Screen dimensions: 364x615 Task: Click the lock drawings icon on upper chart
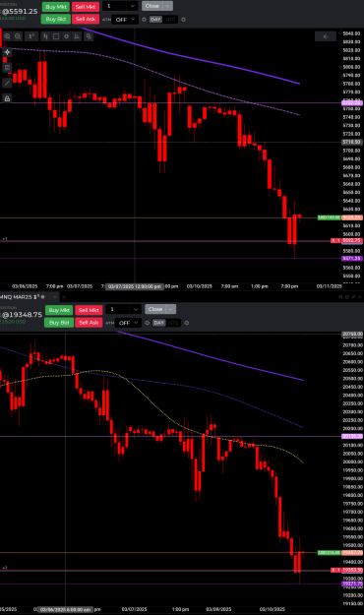coord(7,98)
